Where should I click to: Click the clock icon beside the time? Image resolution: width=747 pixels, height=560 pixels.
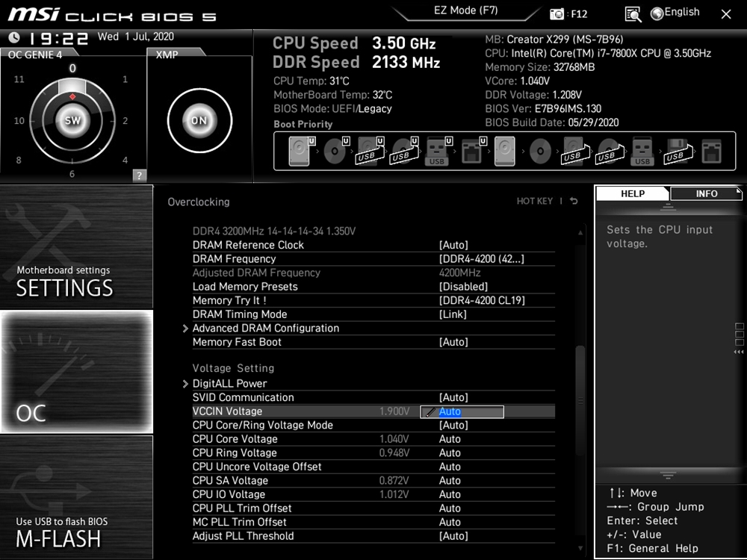(x=14, y=37)
